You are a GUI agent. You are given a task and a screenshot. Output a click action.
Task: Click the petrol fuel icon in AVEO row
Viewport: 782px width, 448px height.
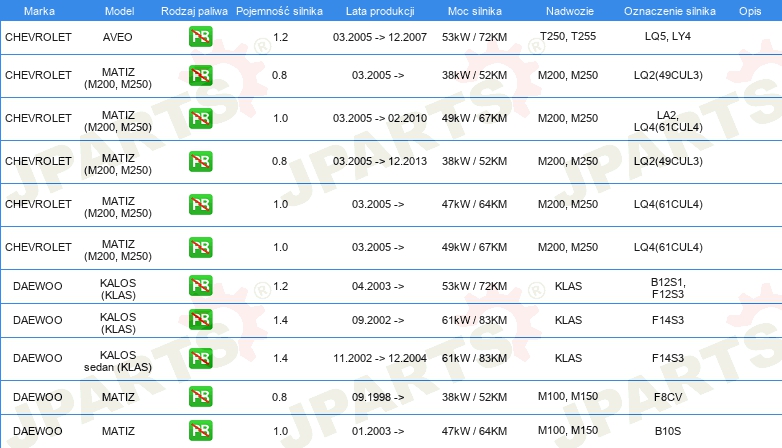(200, 37)
